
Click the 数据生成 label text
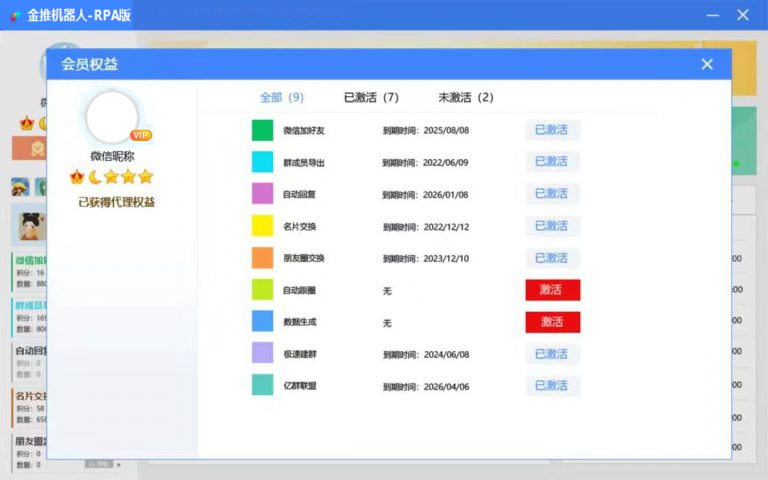pos(300,322)
